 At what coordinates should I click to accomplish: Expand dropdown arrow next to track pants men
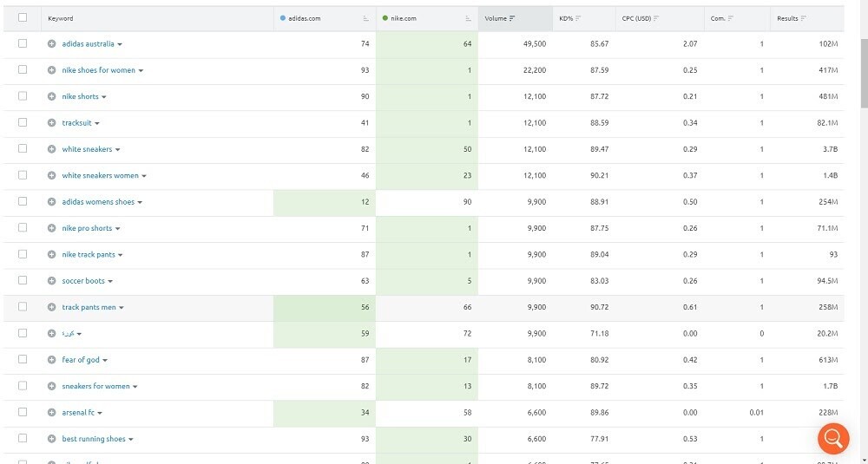point(122,308)
